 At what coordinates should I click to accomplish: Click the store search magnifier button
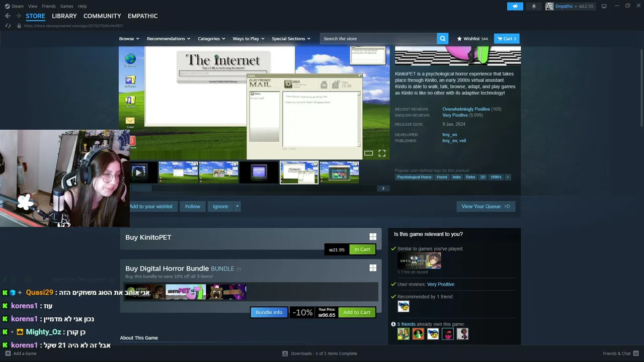coord(443,39)
